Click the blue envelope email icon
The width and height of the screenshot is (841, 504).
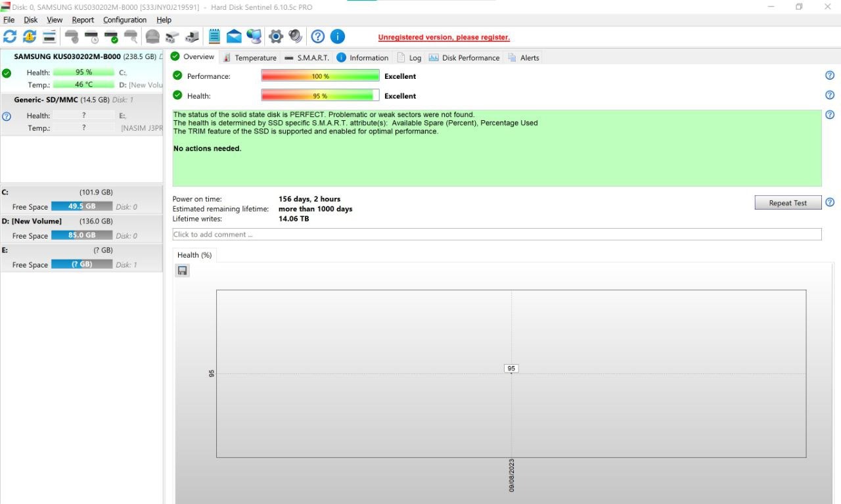(x=234, y=37)
